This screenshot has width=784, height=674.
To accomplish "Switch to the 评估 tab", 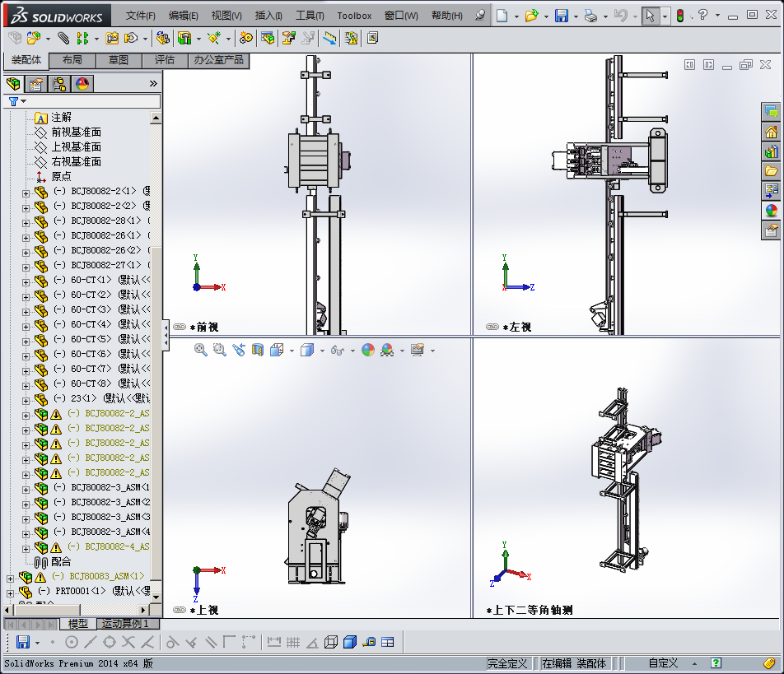I will pyautogui.click(x=165, y=60).
